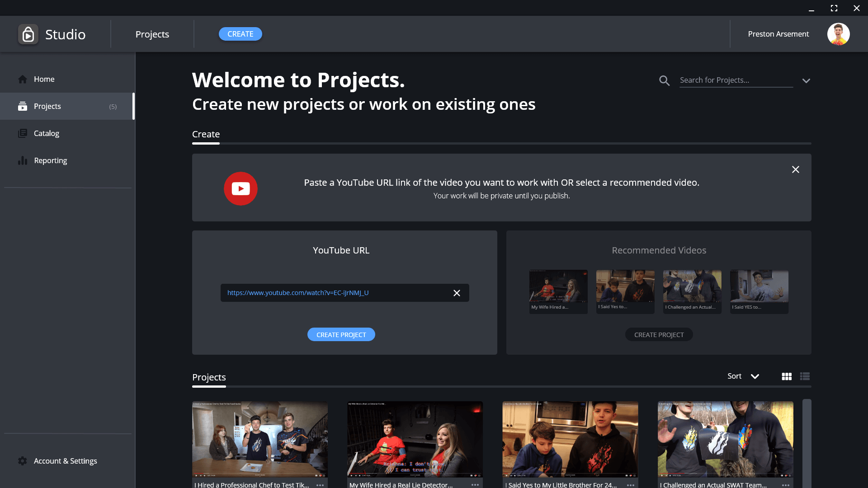Open Account & Settings via the gear icon

point(22,461)
